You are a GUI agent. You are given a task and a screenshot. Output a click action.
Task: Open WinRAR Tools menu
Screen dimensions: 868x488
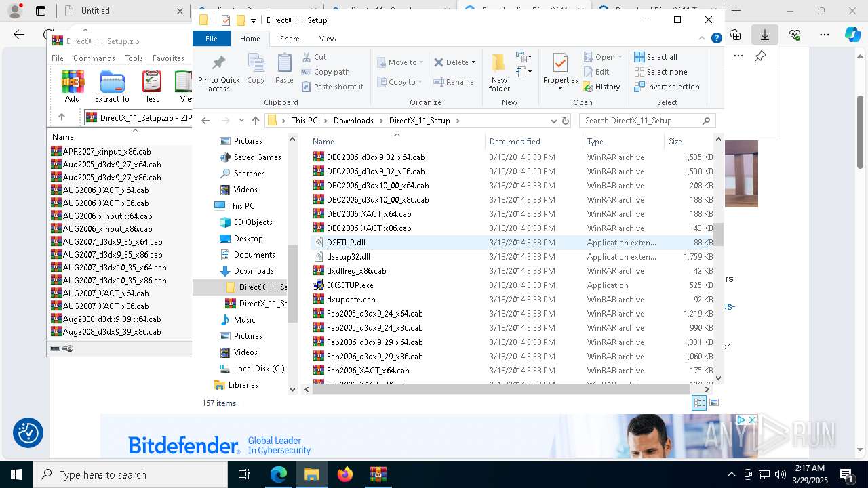(x=134, y=58)
